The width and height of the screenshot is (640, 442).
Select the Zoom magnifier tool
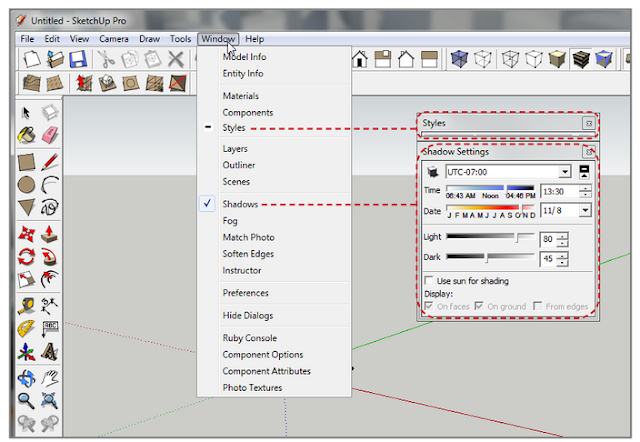[x=26, y=401]
